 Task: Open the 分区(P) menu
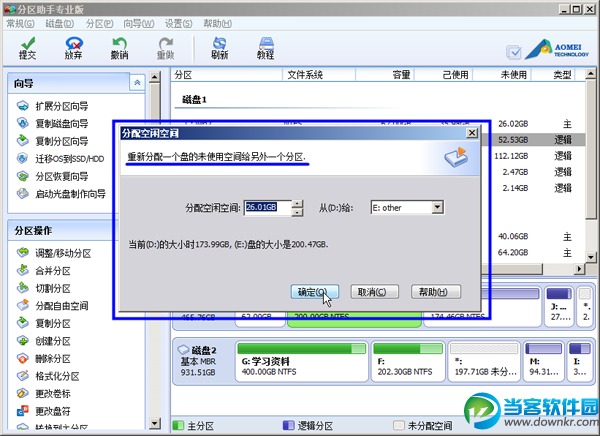point(99,24)
